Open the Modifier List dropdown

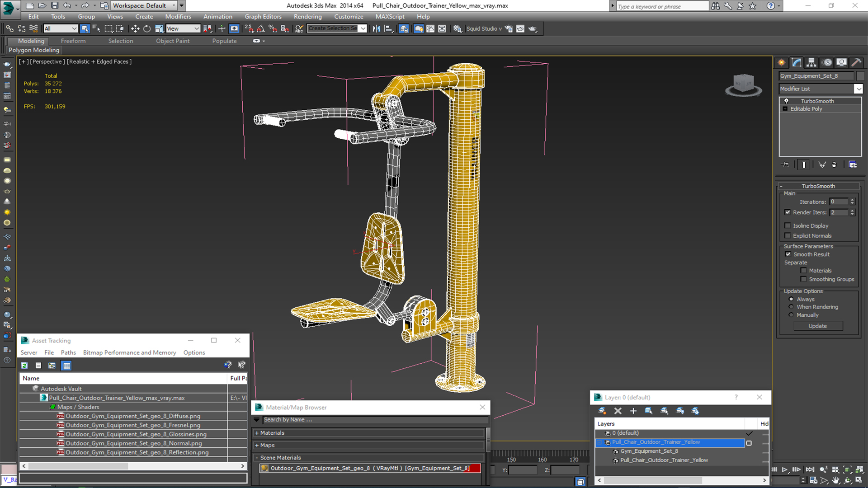point(821,89)
